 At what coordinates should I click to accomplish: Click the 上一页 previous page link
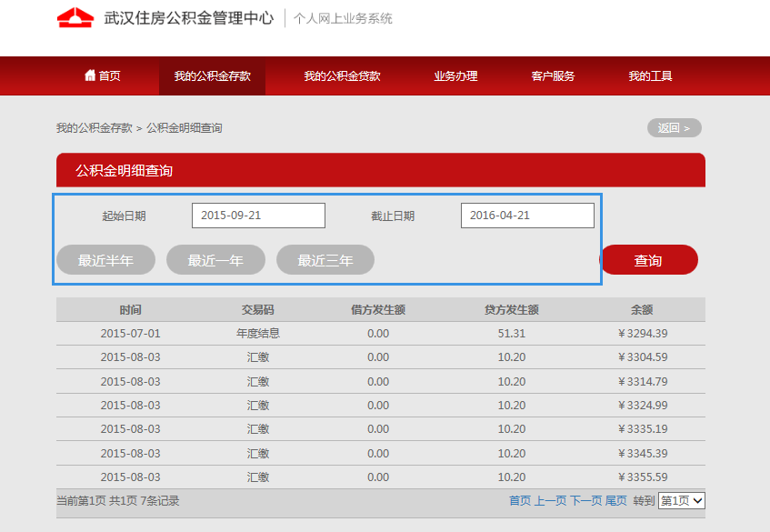550,501
